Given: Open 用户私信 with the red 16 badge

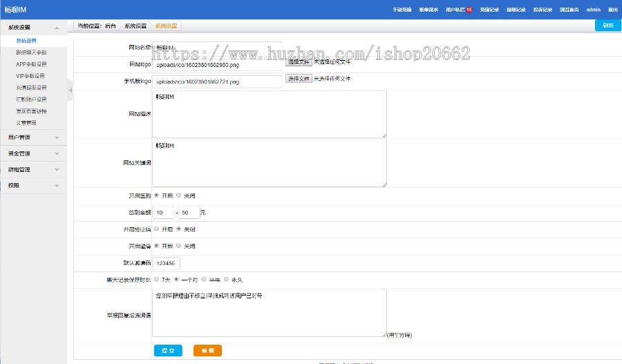Looking at the screenshot, I should point(459,10).
